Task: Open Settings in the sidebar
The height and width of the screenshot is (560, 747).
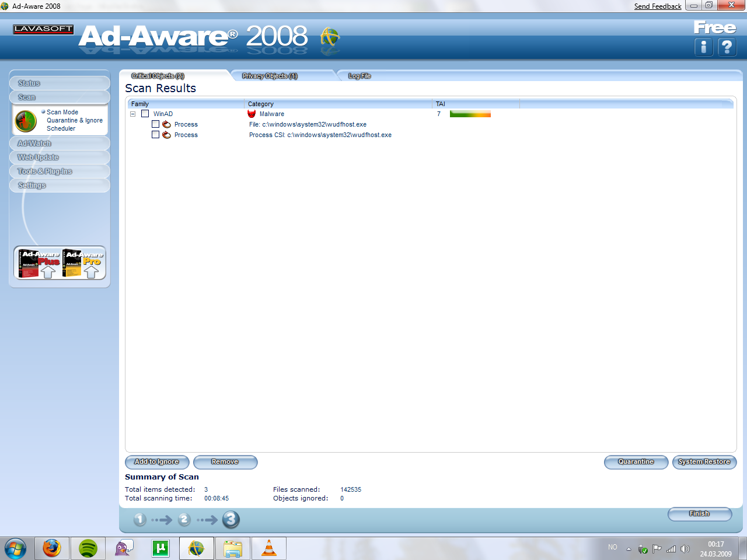Action: click(60, 185)
